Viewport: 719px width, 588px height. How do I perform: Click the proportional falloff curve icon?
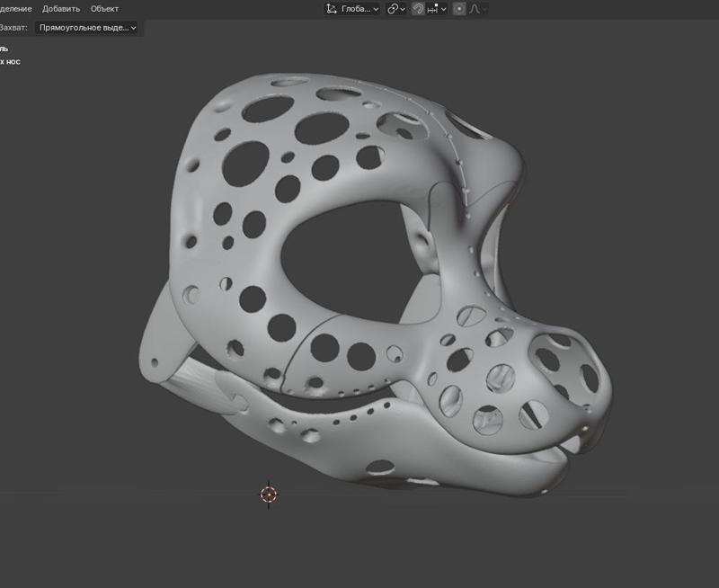pos(474,8)
